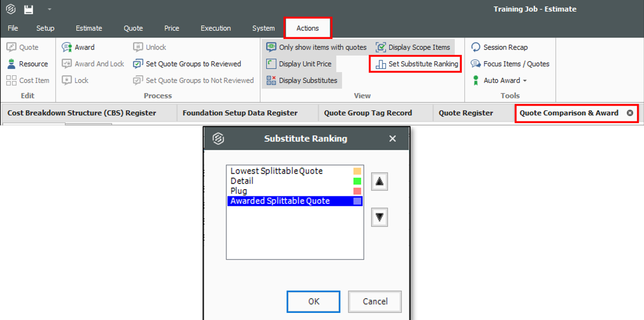The image size is (644, 320).
Task: Select Awarded Splittable Quote list entry
Action: tap(295, 201)
